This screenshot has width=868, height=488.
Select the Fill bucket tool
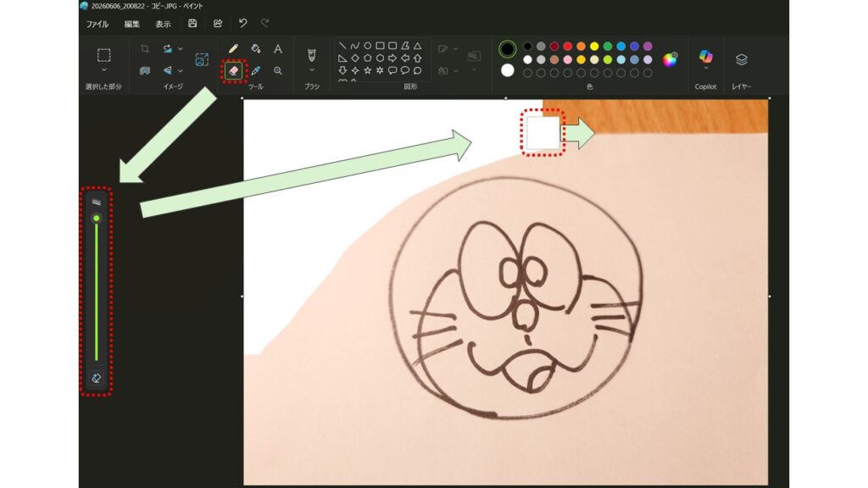click(255, 48)
